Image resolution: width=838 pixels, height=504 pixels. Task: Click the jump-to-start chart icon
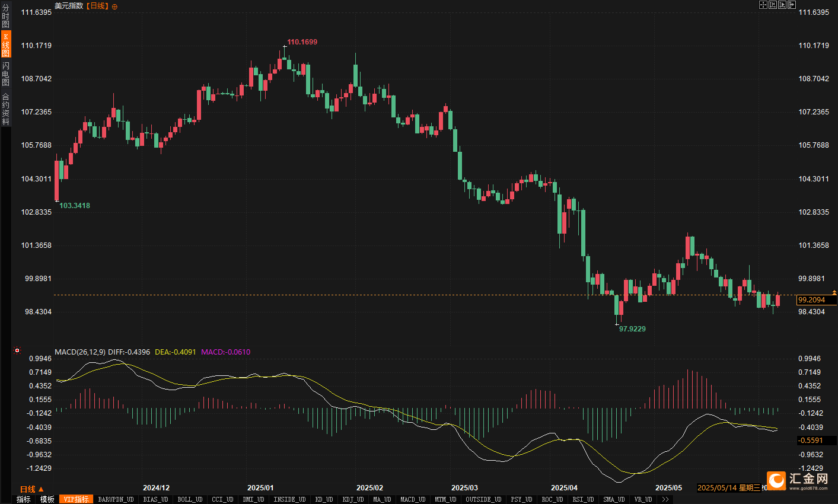[773, 5]
